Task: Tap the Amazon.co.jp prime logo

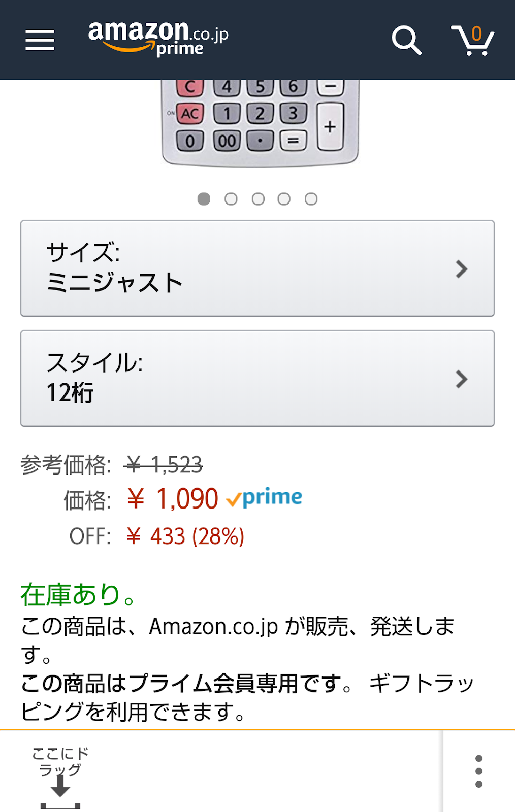Action: (x=158, y=38)
